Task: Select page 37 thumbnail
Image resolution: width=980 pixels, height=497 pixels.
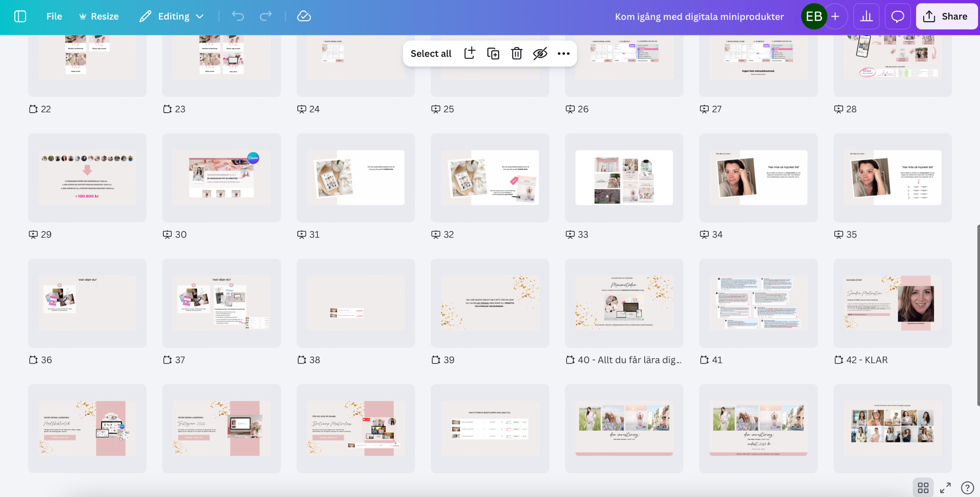Action: 221,303
